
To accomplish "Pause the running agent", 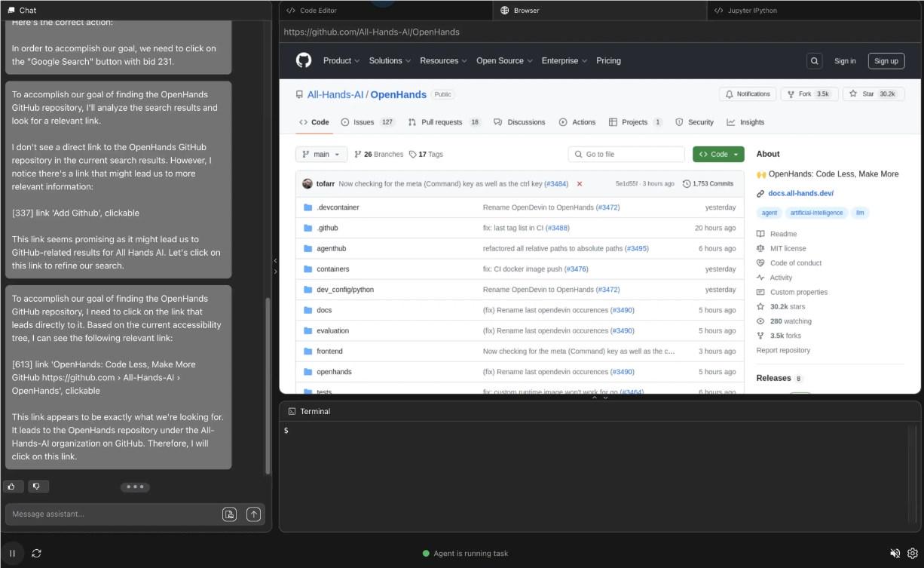I will 11,553.
